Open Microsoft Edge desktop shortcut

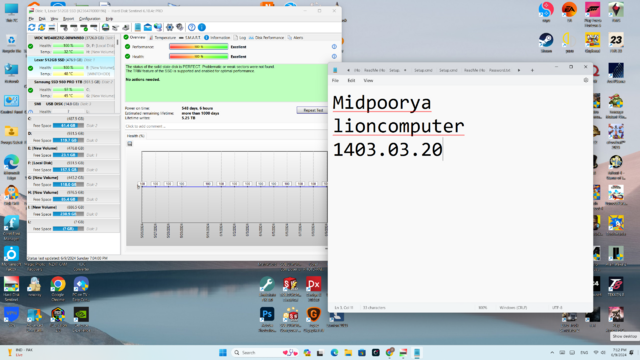[11, 167]
